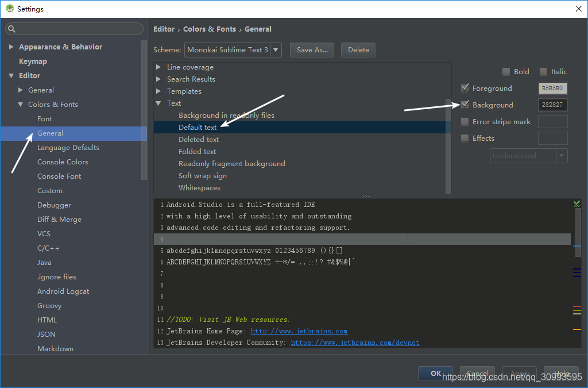
Task: Select Soft wrap sign entry
Action: tap(203, 176)
